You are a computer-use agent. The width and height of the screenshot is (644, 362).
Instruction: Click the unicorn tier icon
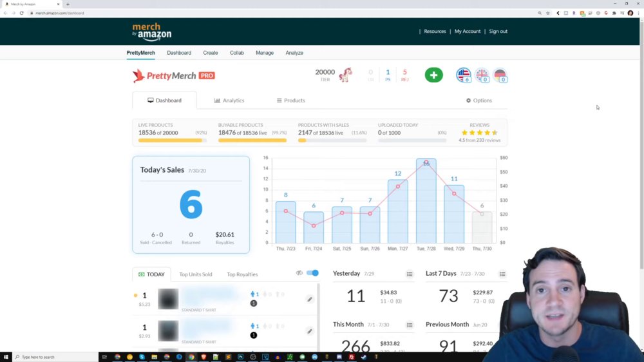point(345,75)
